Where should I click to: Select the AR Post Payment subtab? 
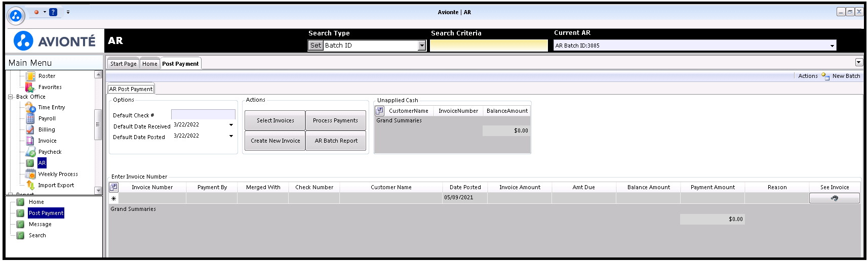click(131, 89)
